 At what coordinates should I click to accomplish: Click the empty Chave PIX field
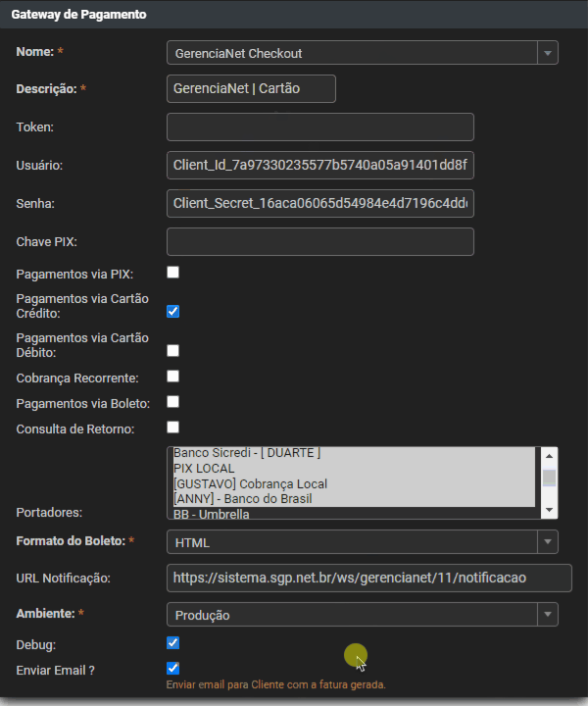click(x=319, y=242)
